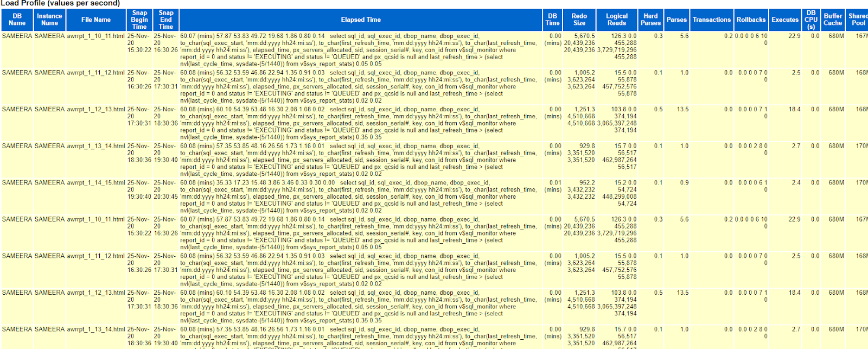This screenshot has height=349, width=868.
Task: Select the DB CPU (s) column header
Action: tap(811, 20)
